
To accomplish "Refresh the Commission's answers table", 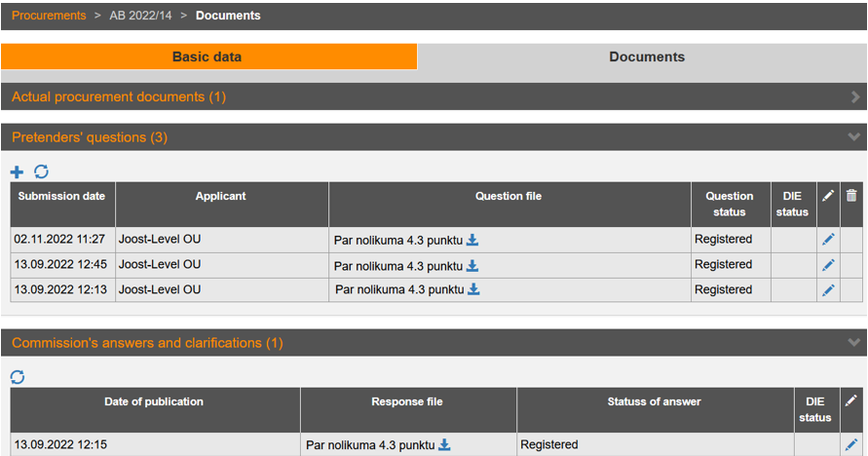I will [18, 377].
